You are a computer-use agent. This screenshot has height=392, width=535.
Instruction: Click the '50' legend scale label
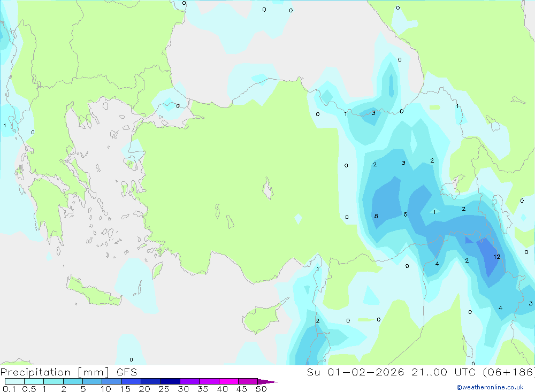(261, 389)
